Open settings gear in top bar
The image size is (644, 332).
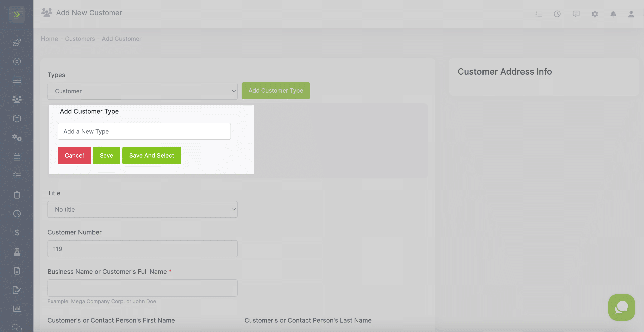point(595,14)
